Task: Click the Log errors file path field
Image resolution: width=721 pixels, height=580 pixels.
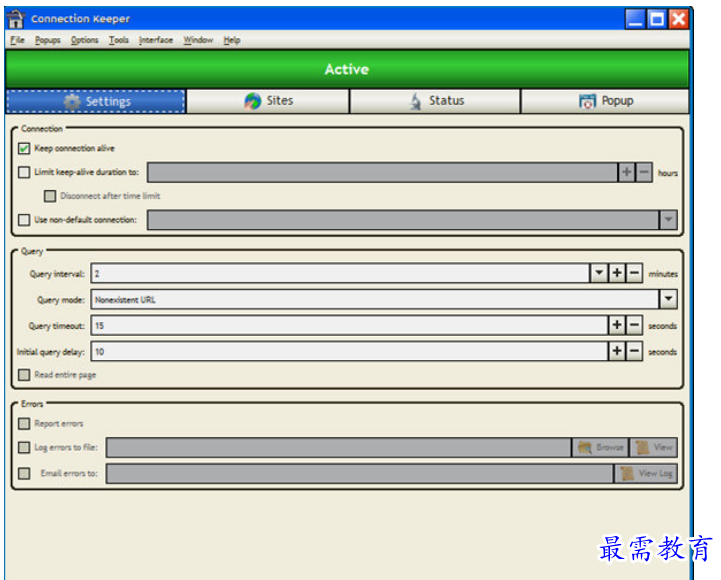Action: point(338,448)
